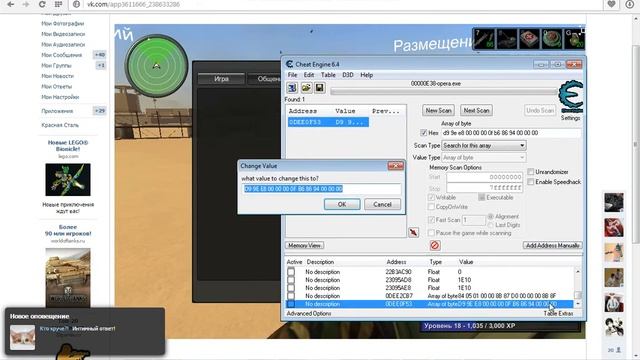Click OK in Change Value dialog

(342, 204)
